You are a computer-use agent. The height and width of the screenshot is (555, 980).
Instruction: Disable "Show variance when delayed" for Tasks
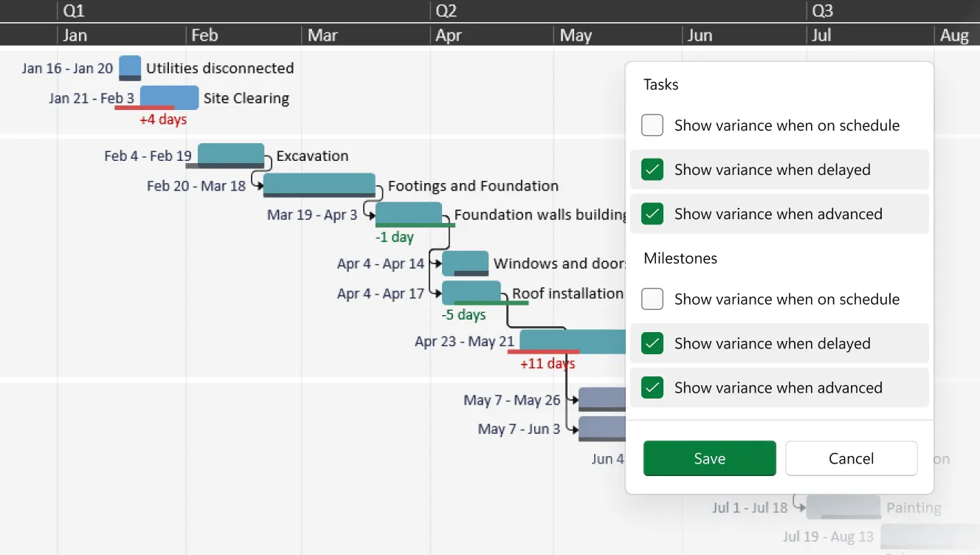click(x=652, y=169)
